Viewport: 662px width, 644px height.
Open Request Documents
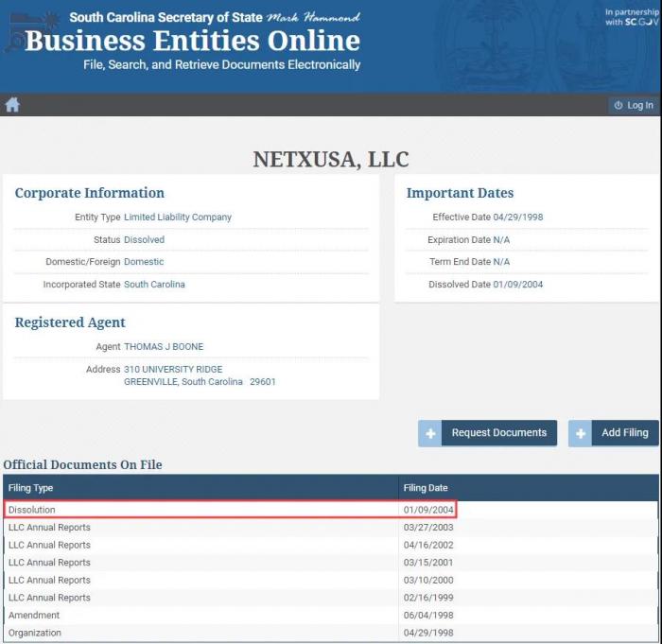[498, 433]
